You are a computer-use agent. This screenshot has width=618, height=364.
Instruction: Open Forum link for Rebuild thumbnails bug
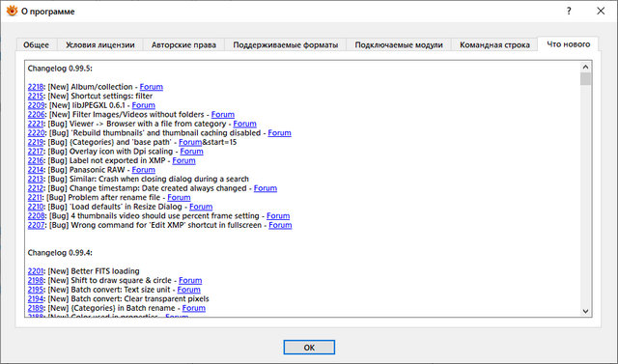[x=279, y=132]
